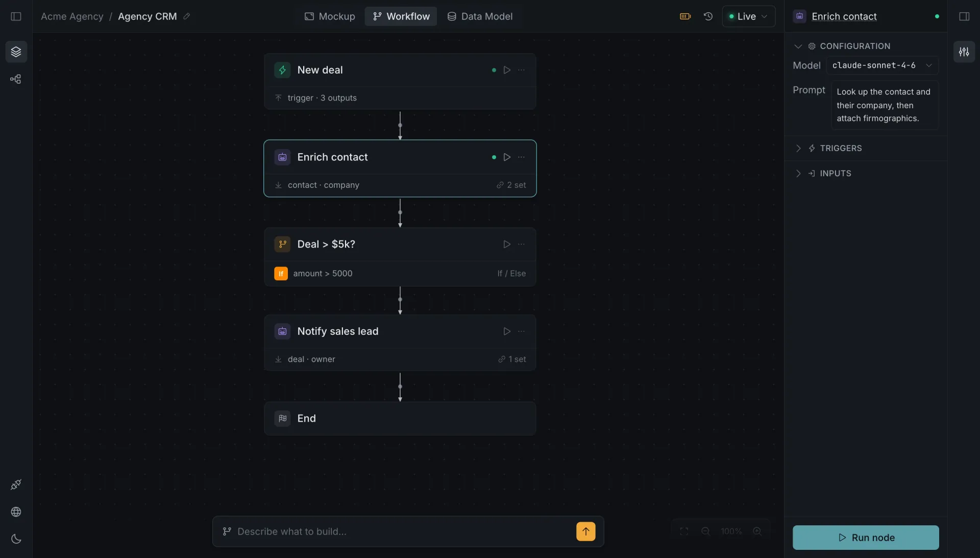Open Notify sales lead more options

click(x=521, y=331)
